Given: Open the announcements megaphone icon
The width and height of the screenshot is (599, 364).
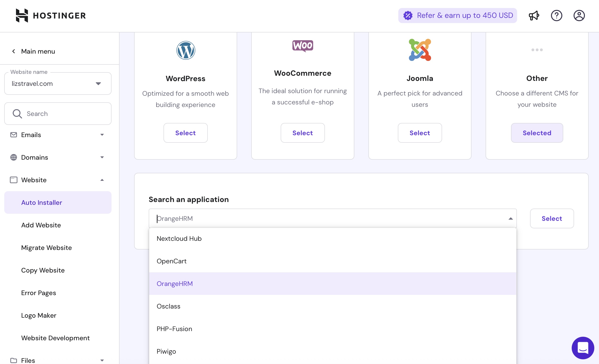Looking at the screenshot, I should tap(534, 16).
